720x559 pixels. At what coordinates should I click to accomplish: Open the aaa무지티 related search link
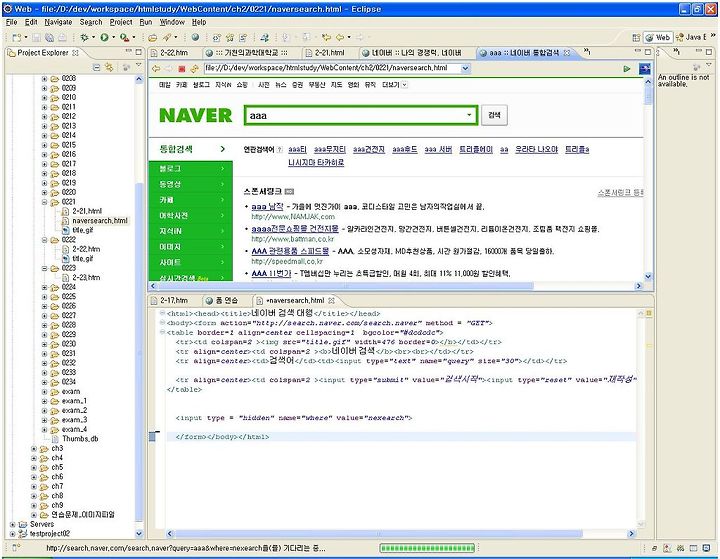tap(330, 149)
